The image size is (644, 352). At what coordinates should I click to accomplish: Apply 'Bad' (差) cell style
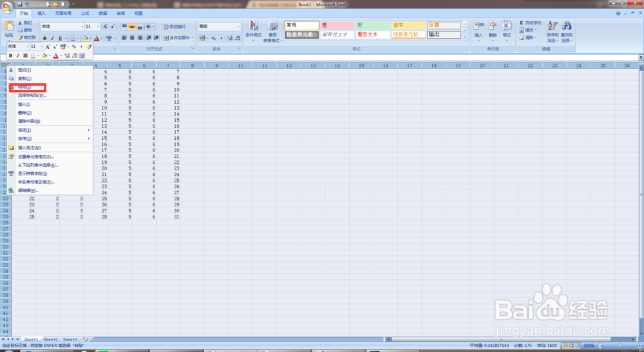pos(337,25)
